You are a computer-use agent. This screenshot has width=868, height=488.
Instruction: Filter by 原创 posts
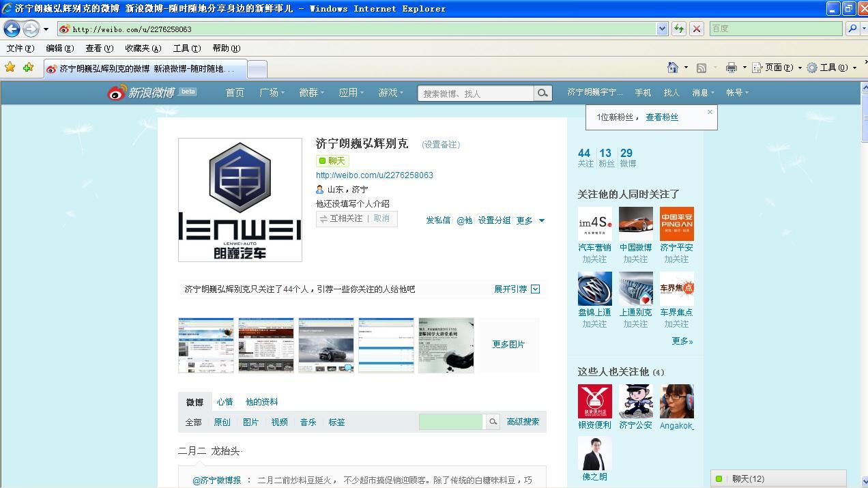tap(222, 422)
